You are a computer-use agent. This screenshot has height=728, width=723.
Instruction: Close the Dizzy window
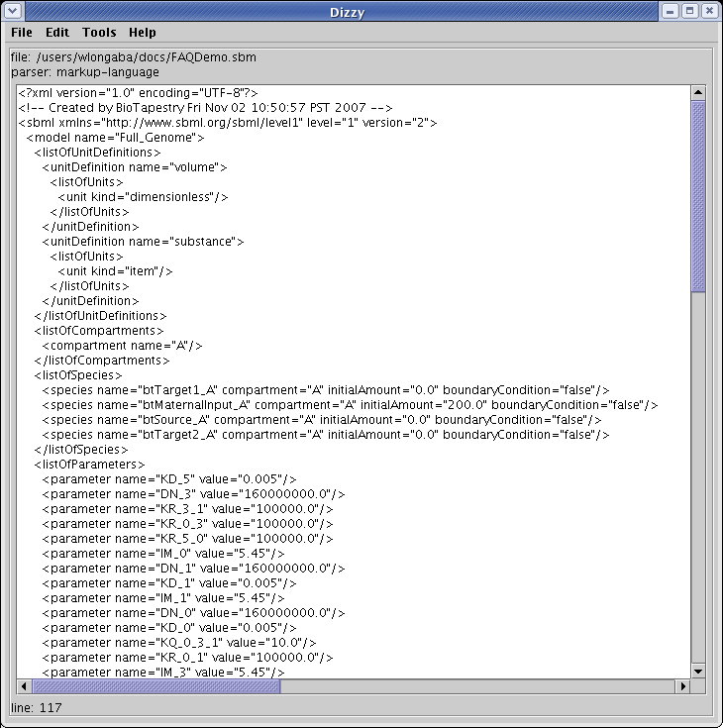708,11
